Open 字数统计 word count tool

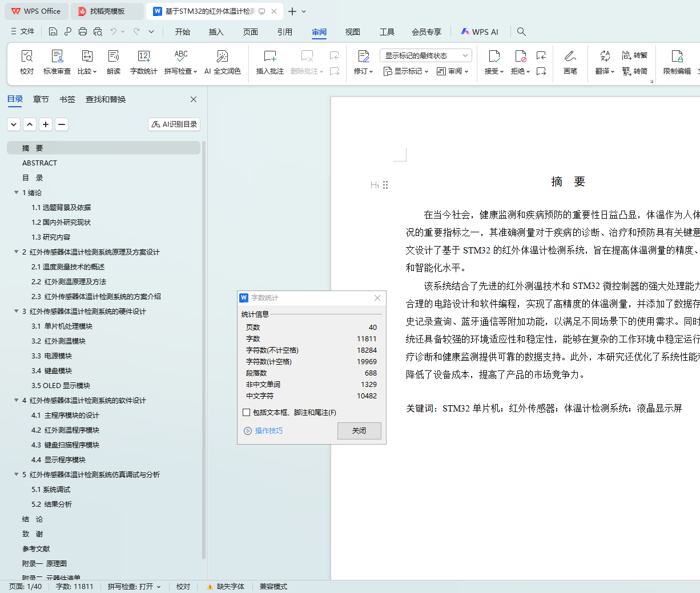pos(143,62)
